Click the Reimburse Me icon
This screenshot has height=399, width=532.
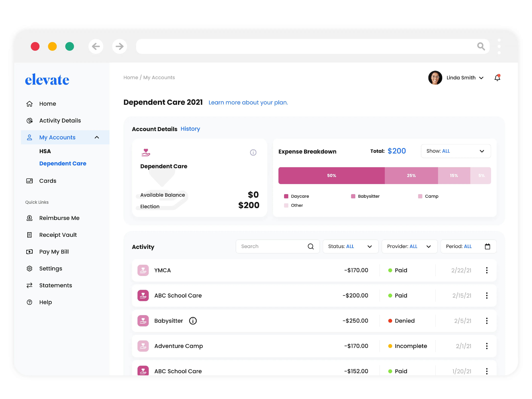coord(29,218)
